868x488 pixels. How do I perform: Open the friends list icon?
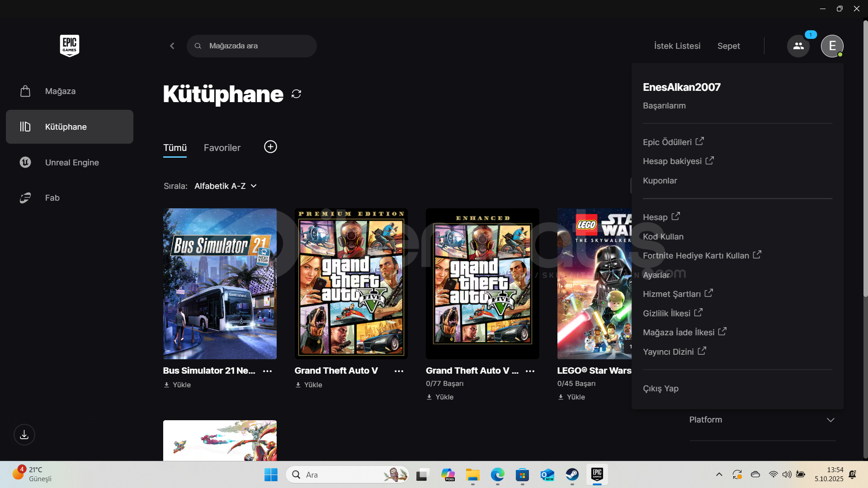798,46
